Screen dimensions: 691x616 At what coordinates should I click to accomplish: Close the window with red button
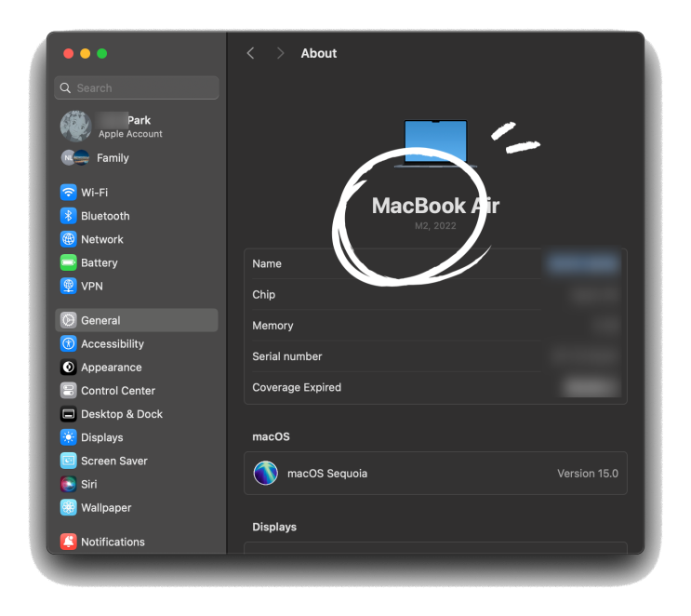pos(68,53)
